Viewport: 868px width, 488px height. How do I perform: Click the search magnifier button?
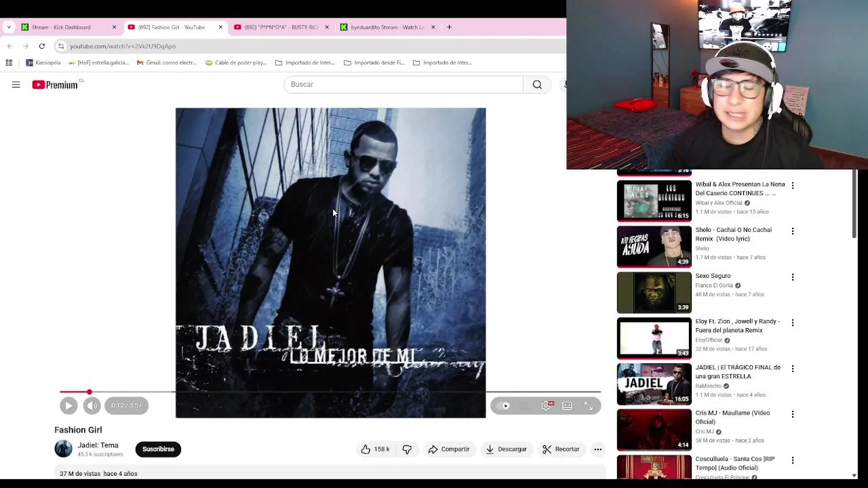(x=537, y=85)
